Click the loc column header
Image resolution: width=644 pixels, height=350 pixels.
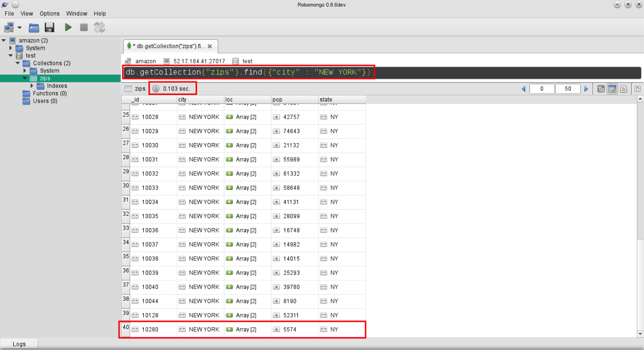[248, 100]
